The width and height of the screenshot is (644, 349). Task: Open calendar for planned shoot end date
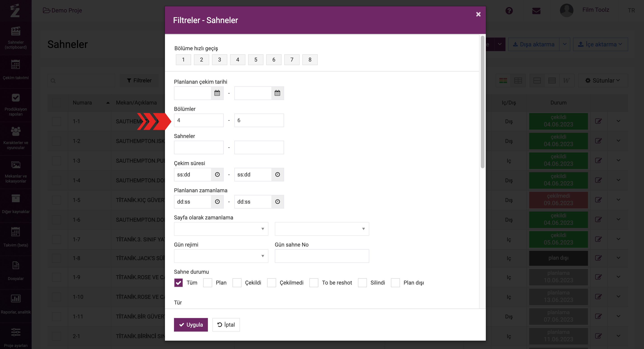click(277, 93)
